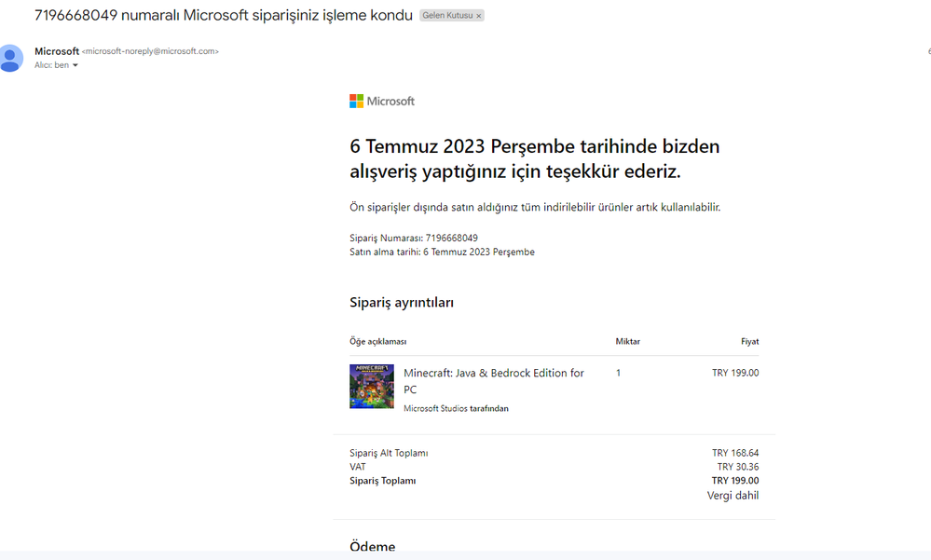This screenshot has width=931, height=560.
Task: Click the 'Sipariş Alt Toplamı' label
Action: click(x=389, y=453)
